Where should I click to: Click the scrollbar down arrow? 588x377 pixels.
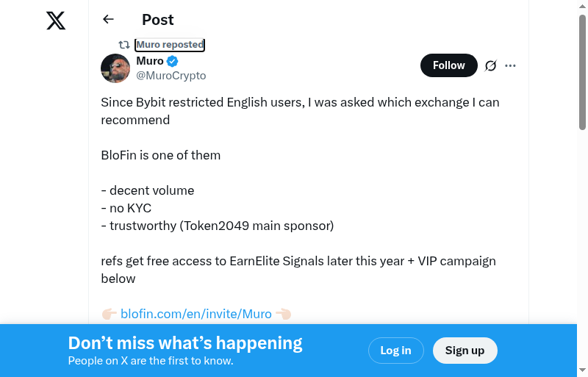(x=582, y=370)
